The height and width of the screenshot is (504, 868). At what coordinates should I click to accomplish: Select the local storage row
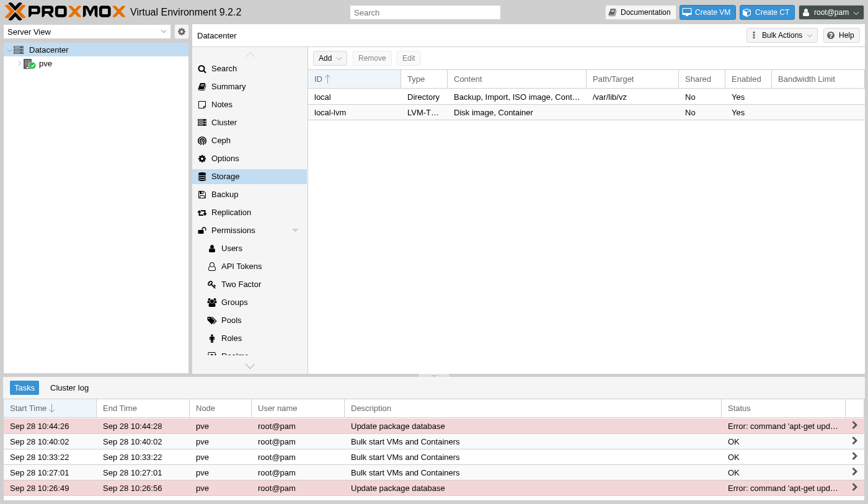pyautogui.click(x=586, y=97)
